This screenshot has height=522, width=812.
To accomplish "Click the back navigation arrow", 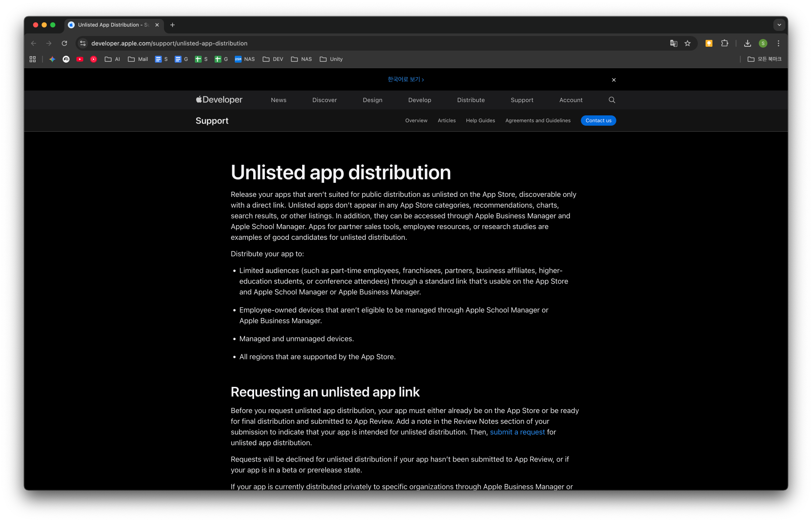I will (x=33, y=43).
